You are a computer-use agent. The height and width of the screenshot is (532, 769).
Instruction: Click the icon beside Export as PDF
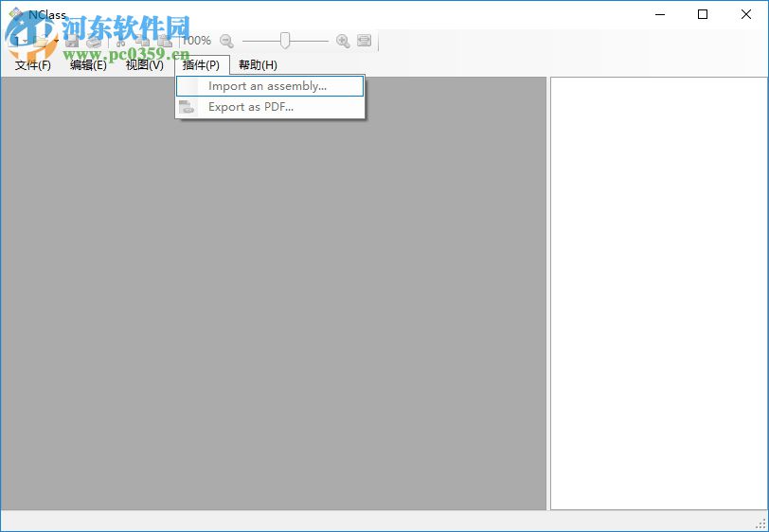coord(187,106)
